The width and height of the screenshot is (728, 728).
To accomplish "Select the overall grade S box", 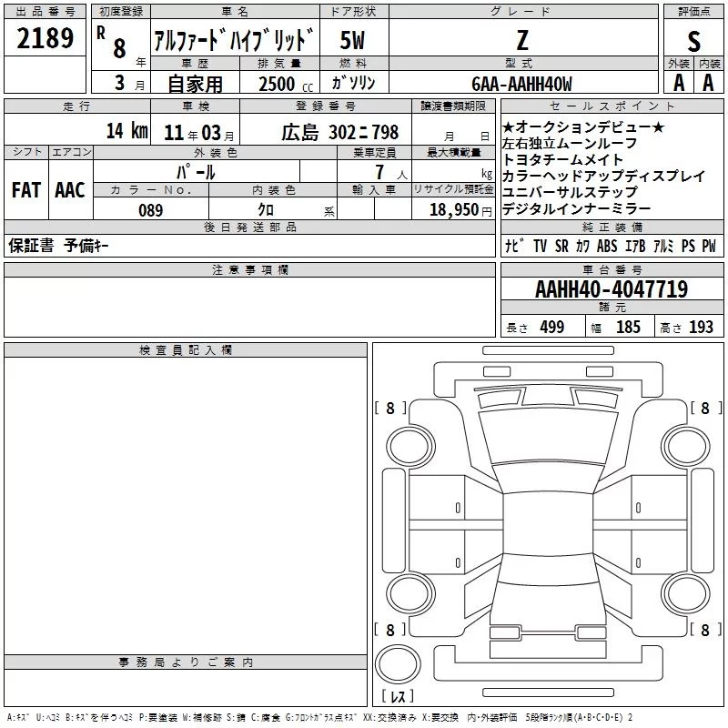I will (694, 40).
